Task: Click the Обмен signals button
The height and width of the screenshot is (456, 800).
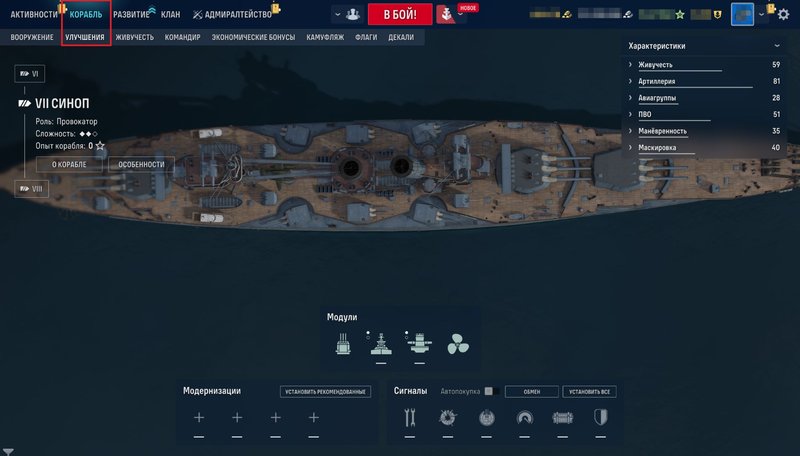Action: click(532, 392)
